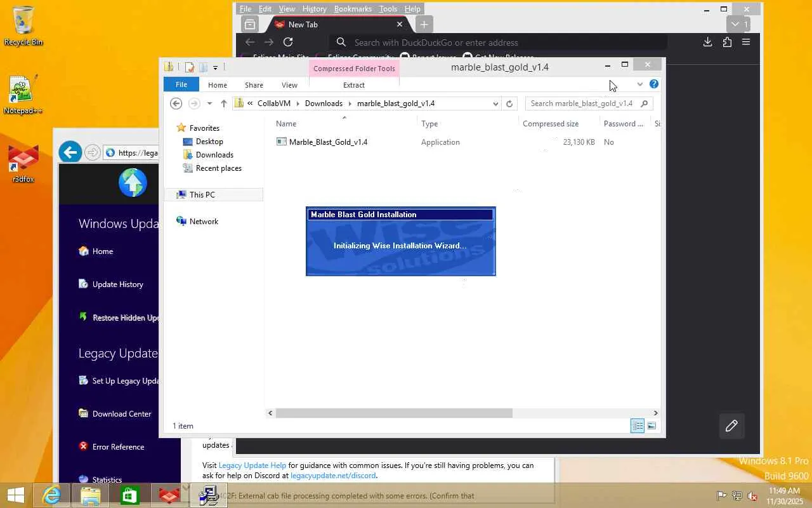Open Desktop in the Favorites list
The width and height of the screenshot is (812, 508).
pos(209,142)
